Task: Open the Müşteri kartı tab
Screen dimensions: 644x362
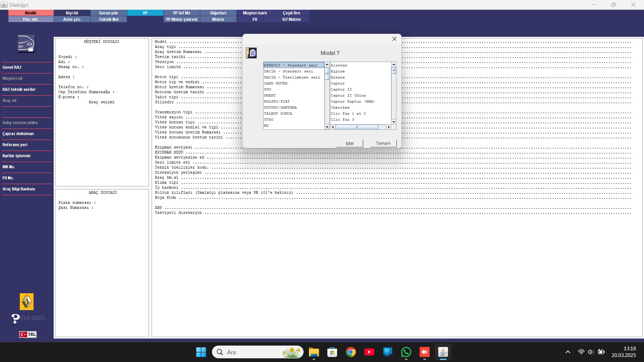Action: (x=255, y=13)
